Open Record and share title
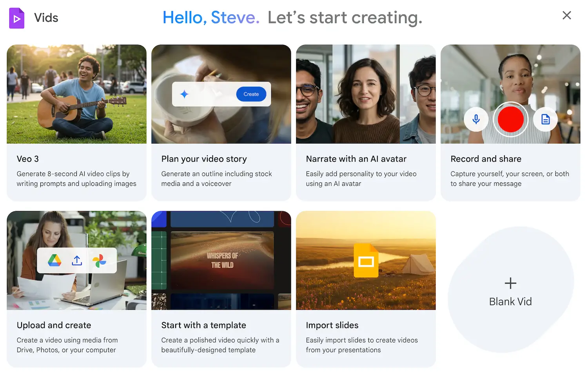The width and height of the screenshot is (588, 373). coord(486,159)
